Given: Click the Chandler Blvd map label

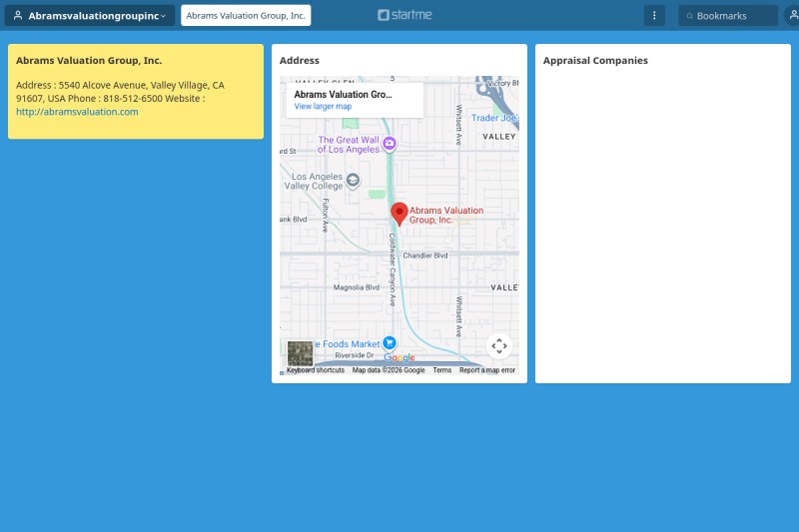Looking at the screenshot, I should (x=425, y=256).
